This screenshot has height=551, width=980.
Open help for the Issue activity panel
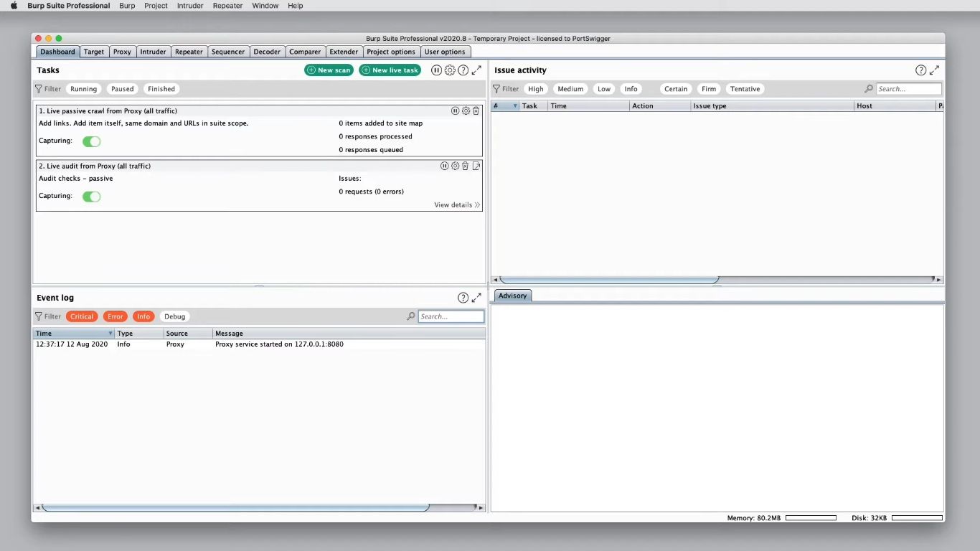coord(920,70)
